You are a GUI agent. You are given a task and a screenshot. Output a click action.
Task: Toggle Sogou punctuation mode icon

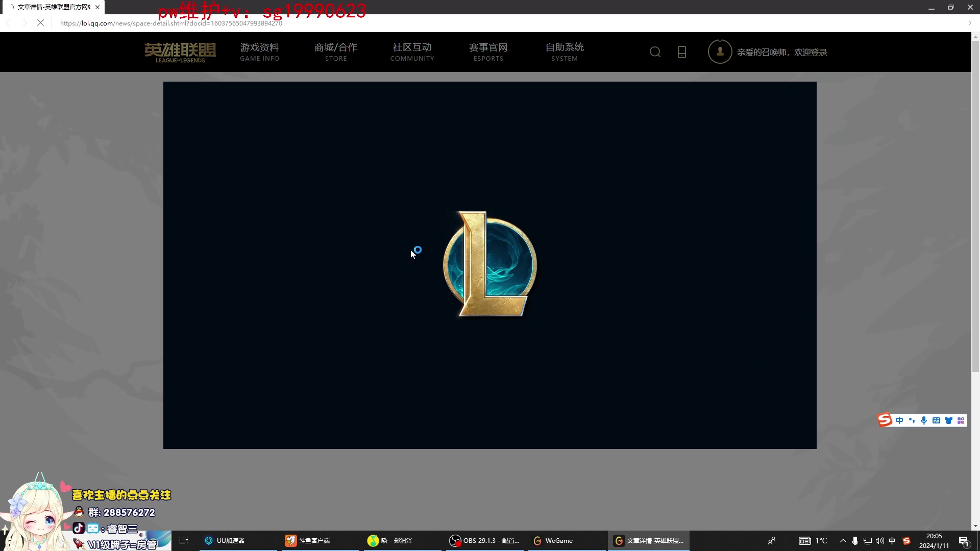(x=912, y=420)
